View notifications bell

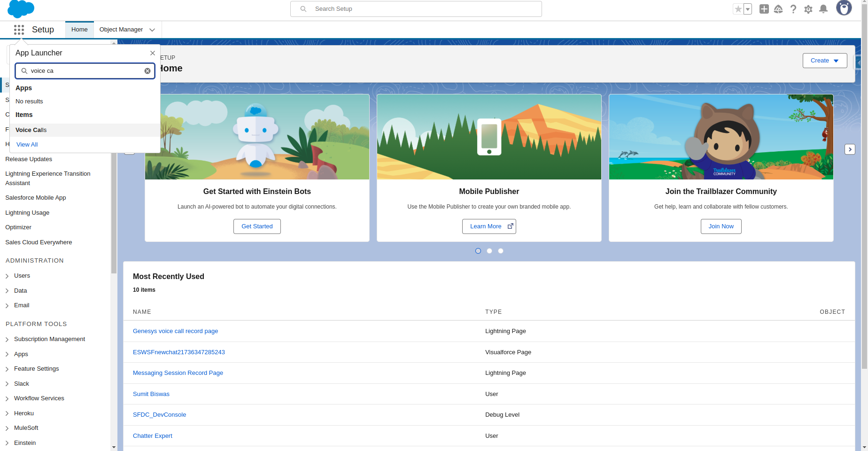coord(823,9)
